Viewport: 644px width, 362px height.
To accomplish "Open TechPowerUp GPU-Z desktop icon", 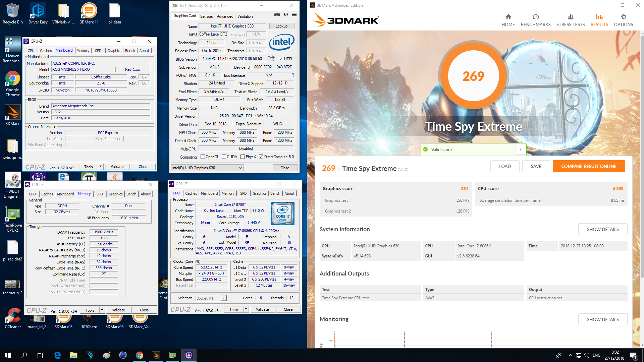I will point(12,219).
